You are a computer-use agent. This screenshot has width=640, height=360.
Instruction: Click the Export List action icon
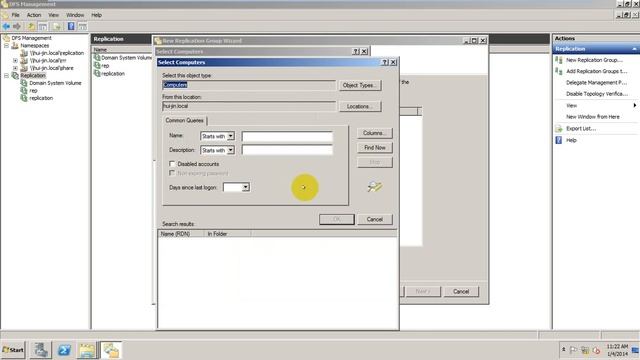[x=558, y=129]
